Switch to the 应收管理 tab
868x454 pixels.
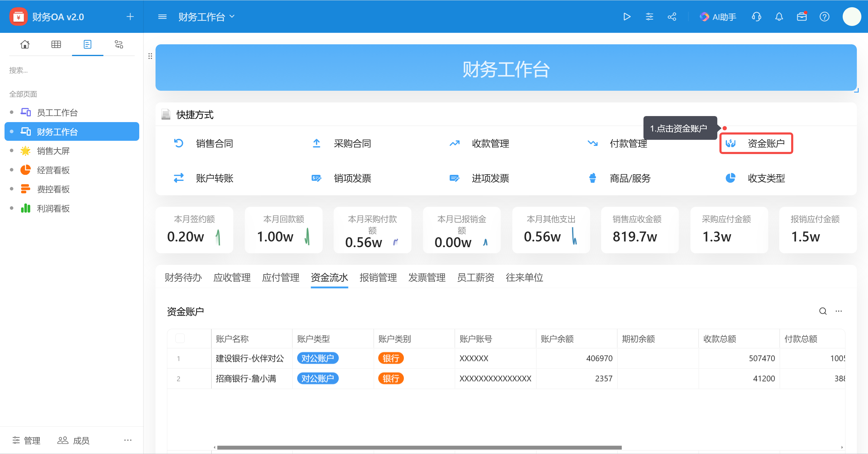(232, 277)
